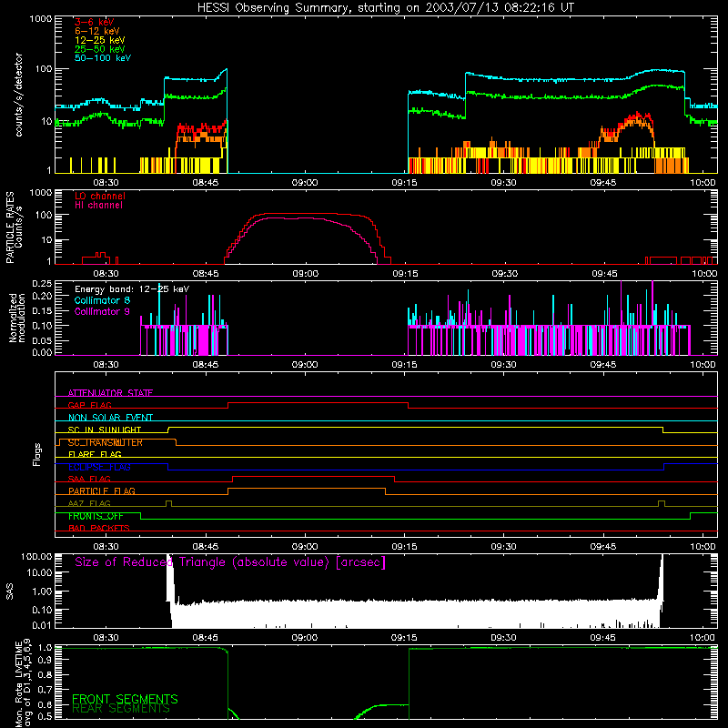The image size is (728, 728).
Task: Click the AAZ_FLAG label
Action: point(89,503)
